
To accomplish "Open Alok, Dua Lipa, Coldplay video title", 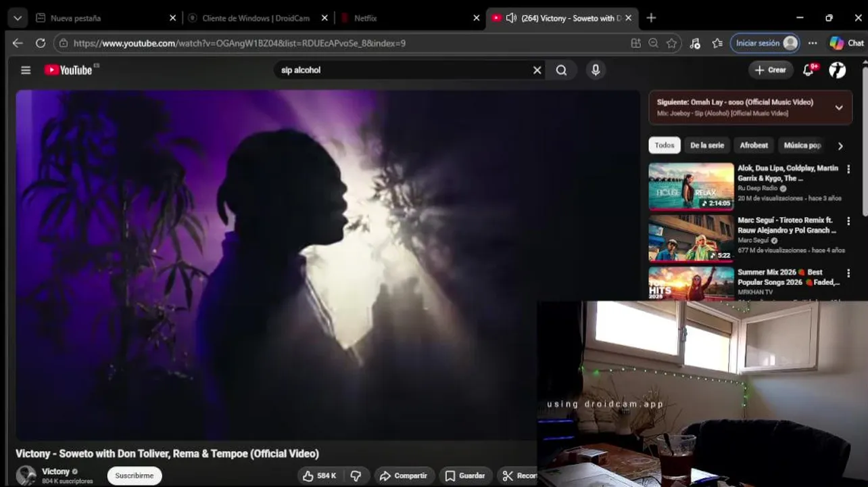I will [x=788, y=173].
